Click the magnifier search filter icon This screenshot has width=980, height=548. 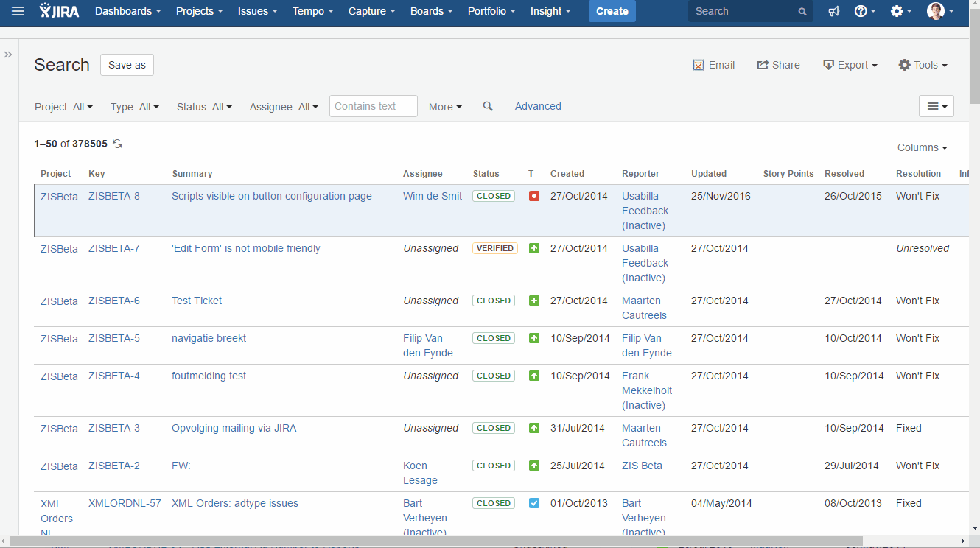pyautogui.click(x=488, y=106)
